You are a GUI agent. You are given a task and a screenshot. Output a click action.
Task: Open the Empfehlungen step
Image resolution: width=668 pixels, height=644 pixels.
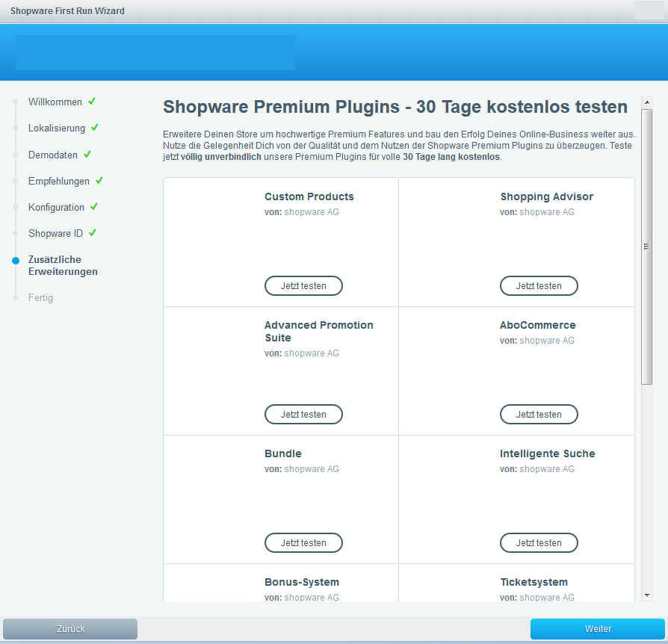(59, 181)
